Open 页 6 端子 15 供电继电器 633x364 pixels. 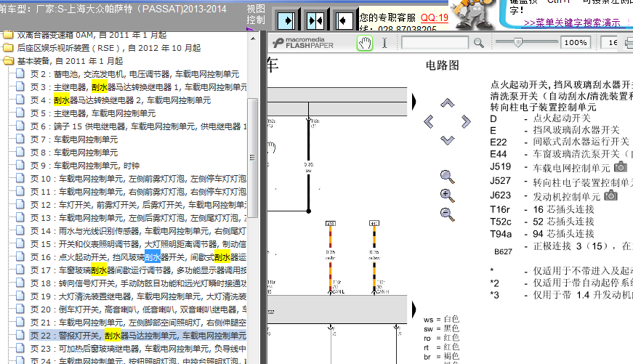(138, 126)
